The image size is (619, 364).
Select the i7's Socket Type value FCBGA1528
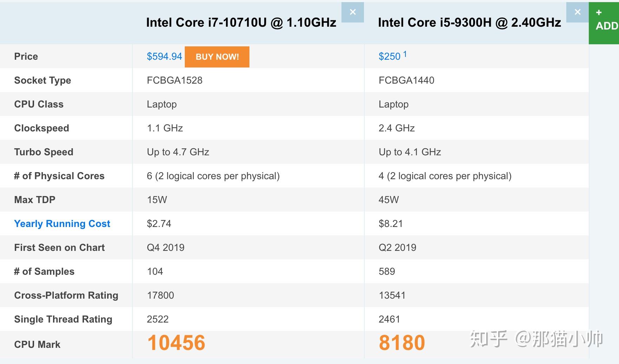(175, 80)
